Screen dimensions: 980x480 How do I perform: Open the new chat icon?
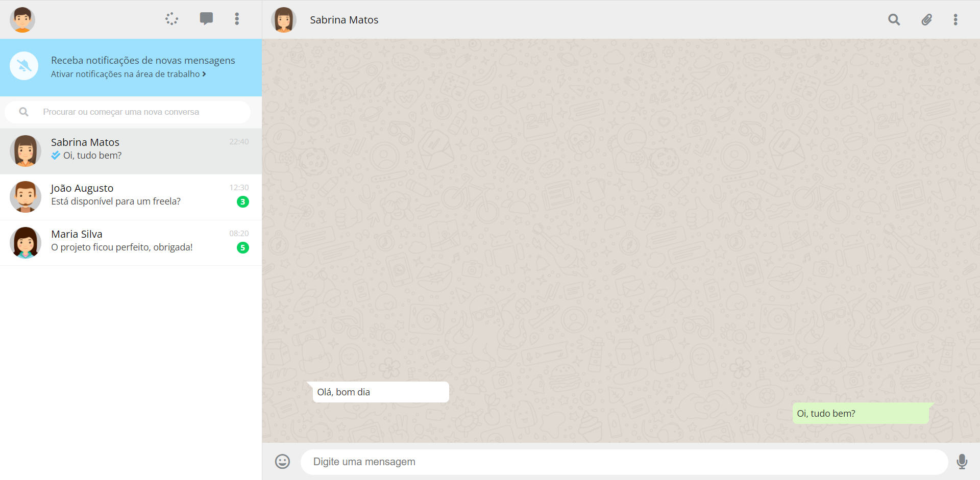point(206,19)
